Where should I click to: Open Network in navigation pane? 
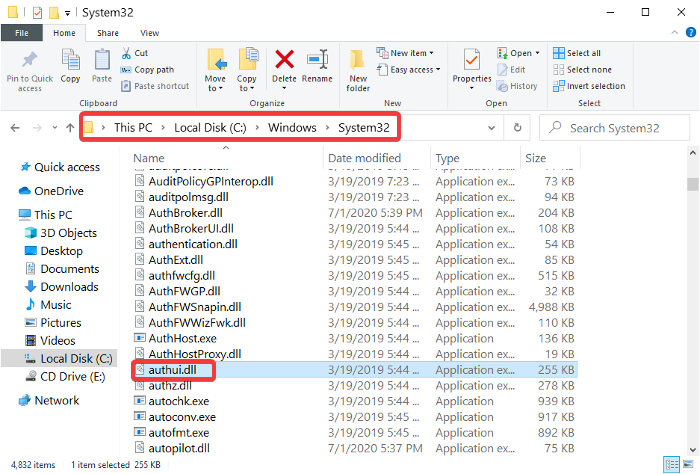pos(49,401)
